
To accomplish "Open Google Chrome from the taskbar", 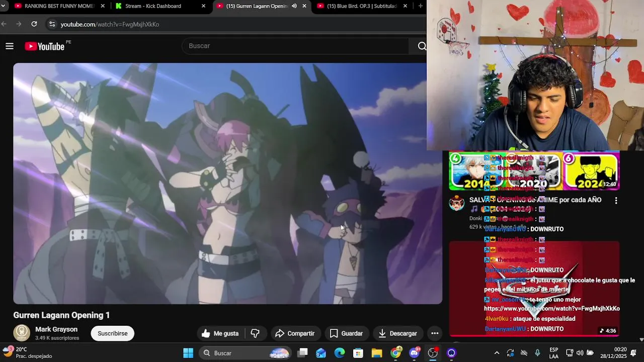I will [396, 353].
